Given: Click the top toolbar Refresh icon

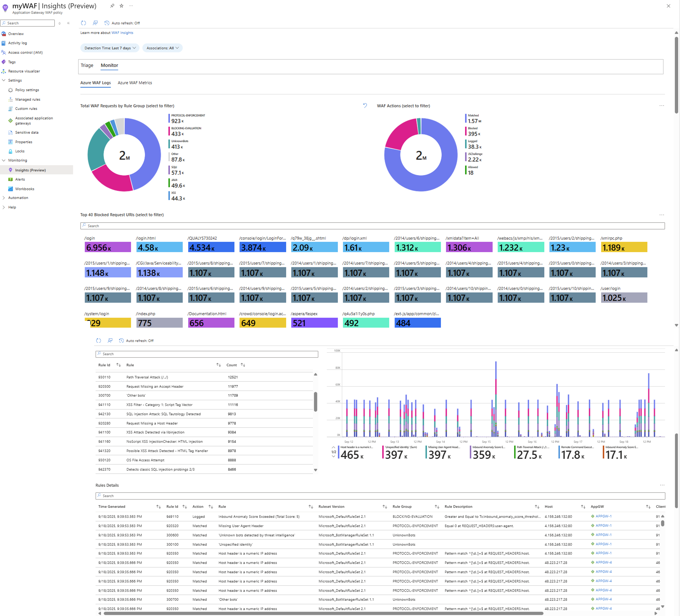Looking at the screenshot, I should [83, 23].
